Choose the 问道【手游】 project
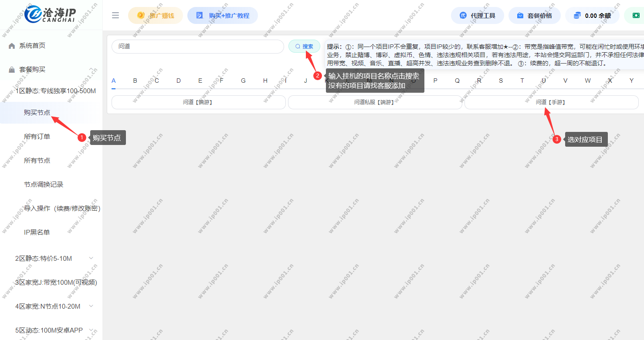Screen dimensions: 644x340 click(x=551, y=102)
